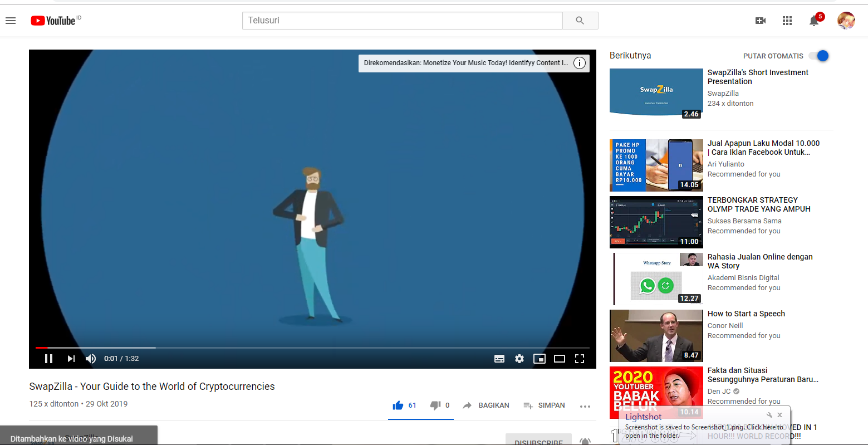Open title 'TERBONGKAR STRATEGY OLYMP TRADE'
Viewport: 868px width, 445px height.
tap(759, 204)
